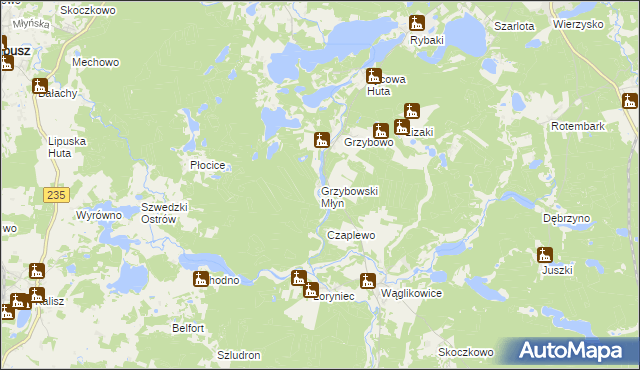Select the Rotembark place label
Viewport: 640px width, 370px height.
pos(578,126)
